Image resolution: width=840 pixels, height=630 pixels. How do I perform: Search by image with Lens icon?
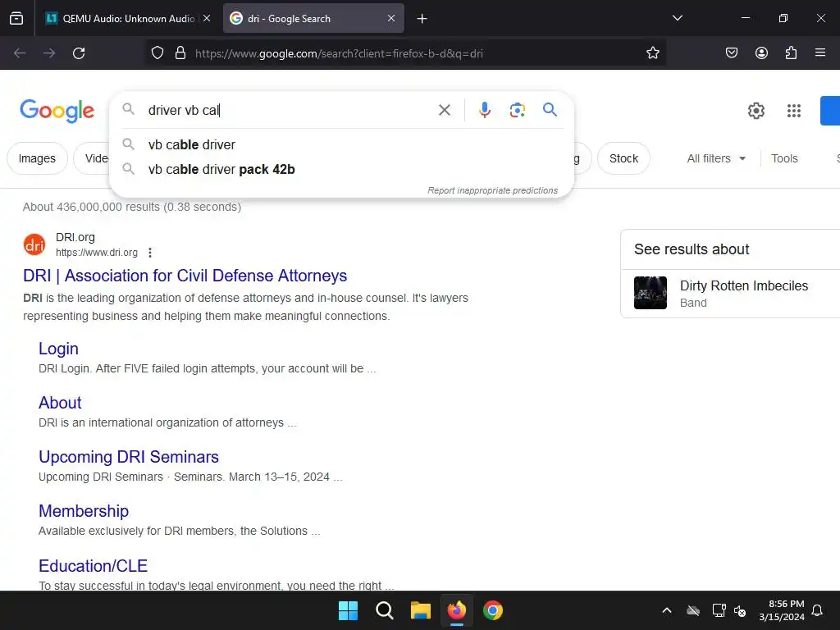[x=517, y=111]
